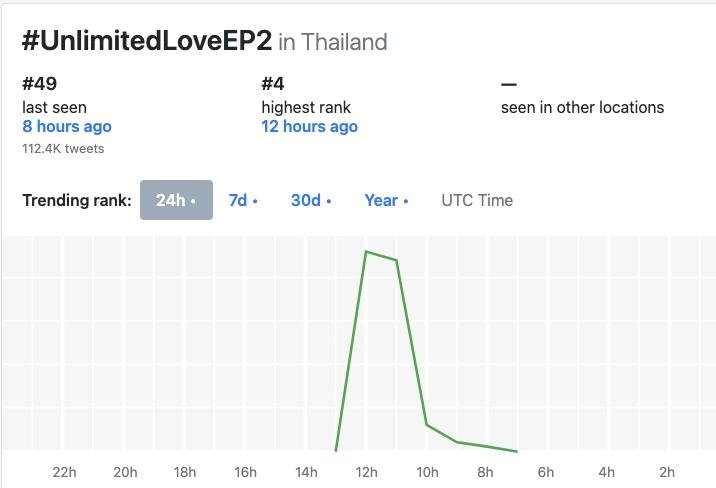
Task: Click the 112.4K tweets count
Action: pyautogui.click(x=63, y=149)
